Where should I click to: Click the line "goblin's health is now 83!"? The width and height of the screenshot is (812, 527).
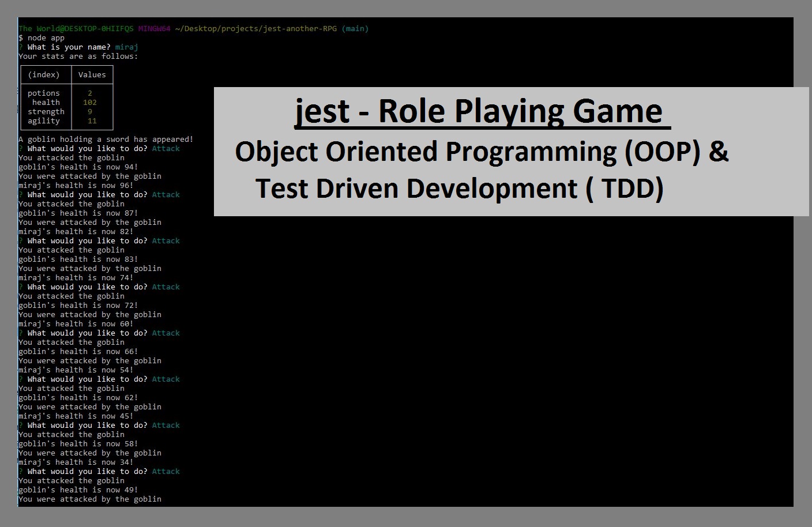click(x=78, y=259)
